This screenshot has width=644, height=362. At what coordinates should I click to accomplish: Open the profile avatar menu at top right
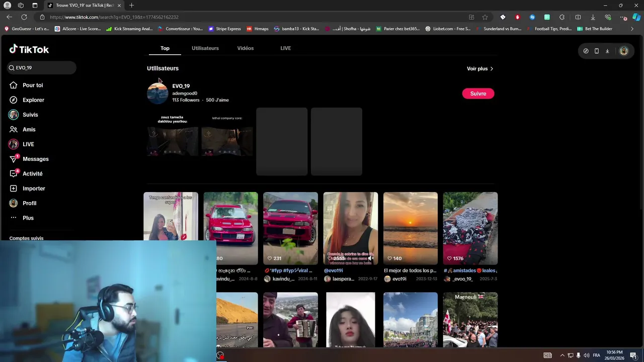624,51
